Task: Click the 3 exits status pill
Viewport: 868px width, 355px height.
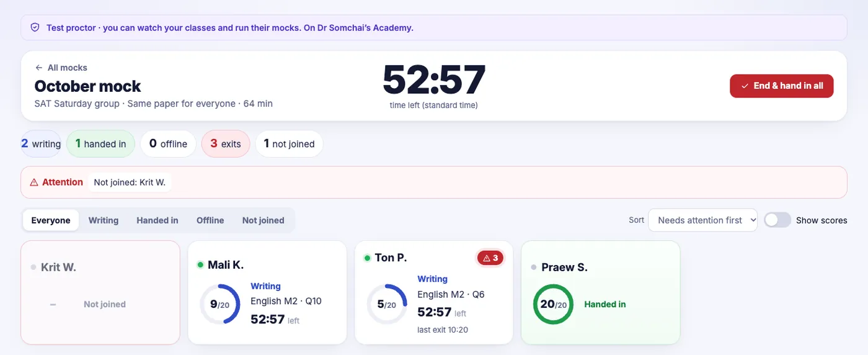Action: coord(226,144)
